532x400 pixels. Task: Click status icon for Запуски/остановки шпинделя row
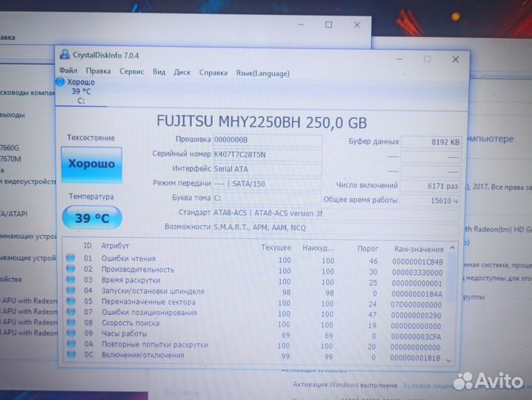coord(70,290)
